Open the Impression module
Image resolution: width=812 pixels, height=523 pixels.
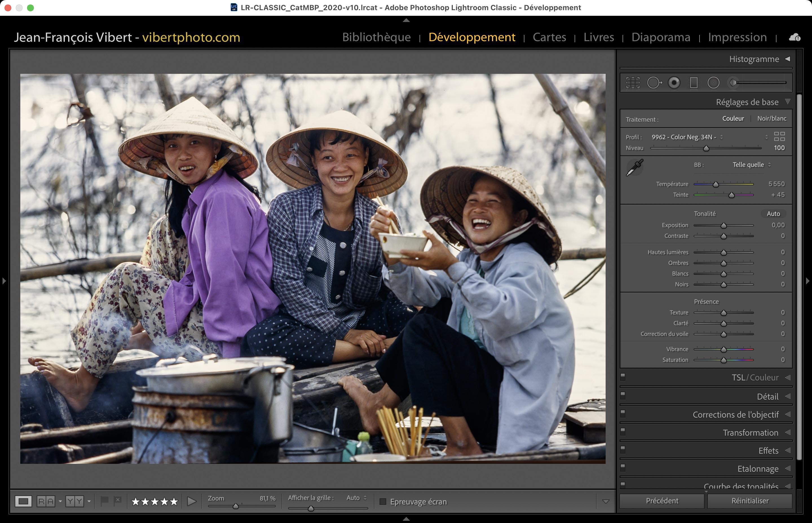click(737, 37)
